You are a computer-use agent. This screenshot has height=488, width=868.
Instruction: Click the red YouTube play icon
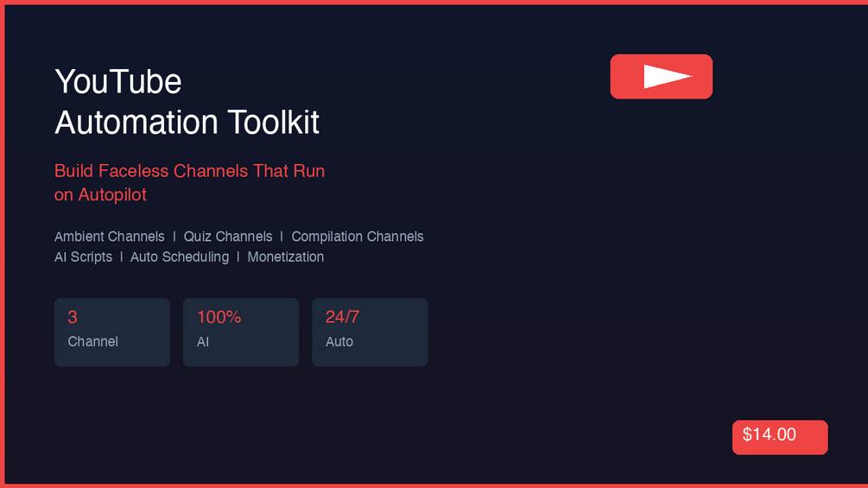pyautogui.click(x=661, y=76)
